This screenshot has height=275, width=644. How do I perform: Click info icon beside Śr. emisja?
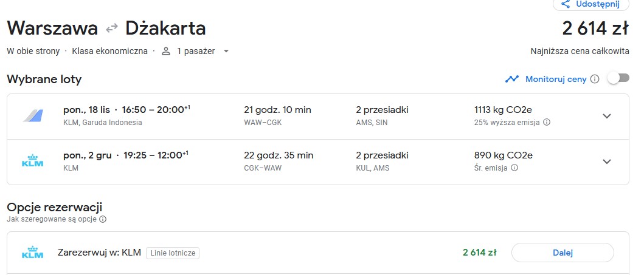pyautogui.click(x=514, y=168)
